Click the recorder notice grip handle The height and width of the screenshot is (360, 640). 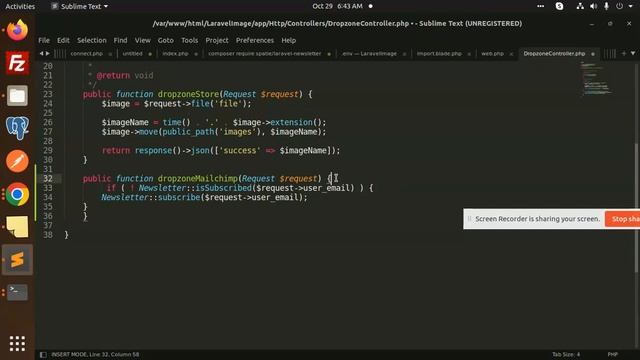click(x=469, y=219)
